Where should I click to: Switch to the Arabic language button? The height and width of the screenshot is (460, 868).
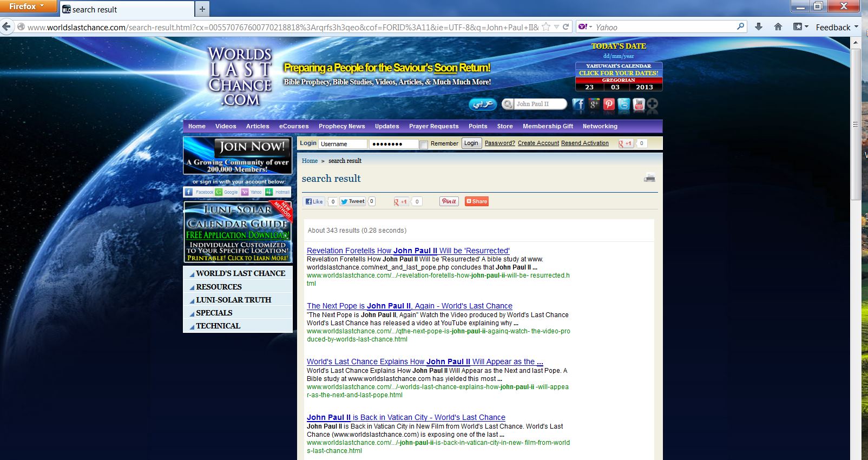click(483, 104)
